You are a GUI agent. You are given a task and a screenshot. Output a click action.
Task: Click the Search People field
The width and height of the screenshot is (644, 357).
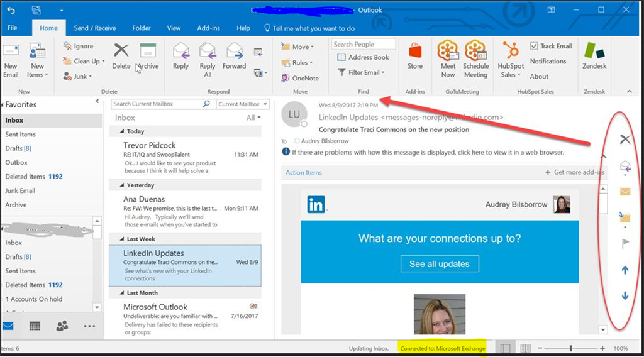point(363,44)
